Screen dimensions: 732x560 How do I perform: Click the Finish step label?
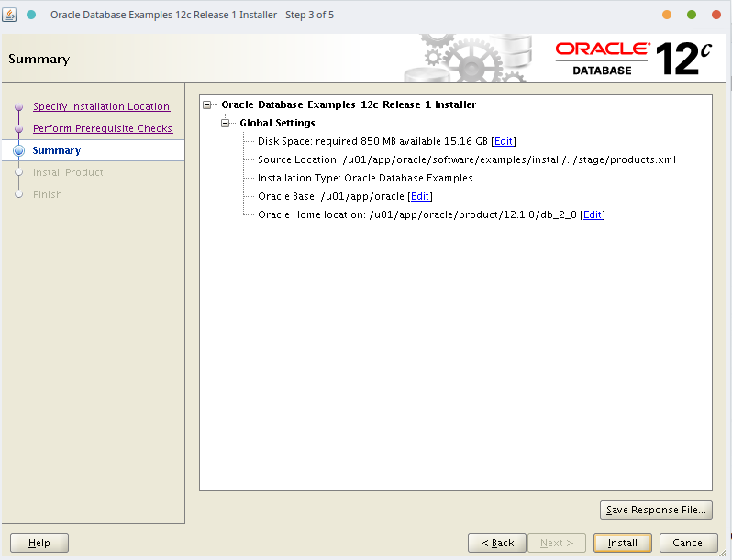(47, 194)
